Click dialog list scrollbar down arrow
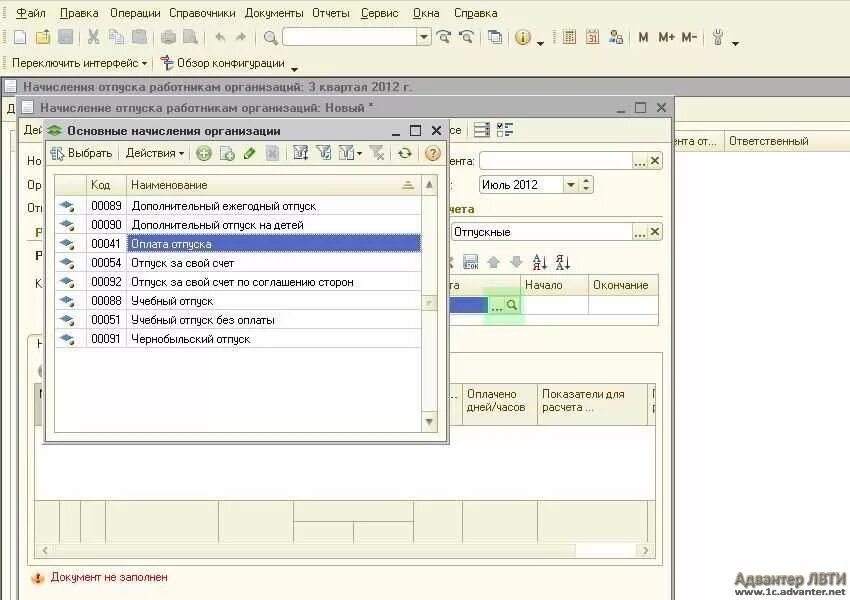850x600 pixels. pyautogui.click(x=429, y=422)
